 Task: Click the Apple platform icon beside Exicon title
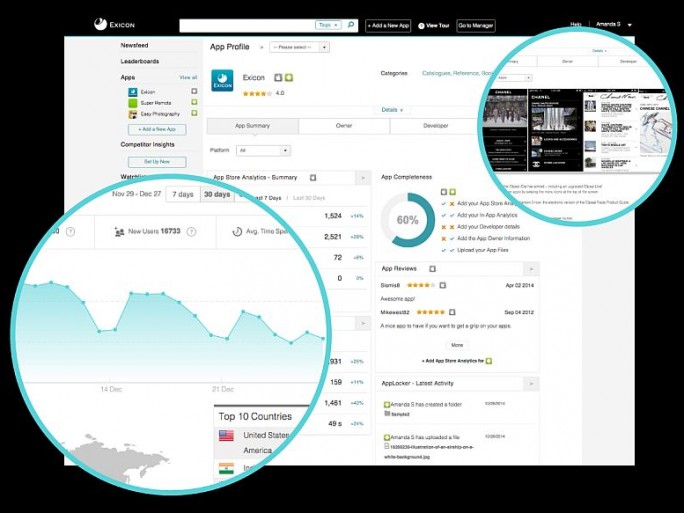278,78
